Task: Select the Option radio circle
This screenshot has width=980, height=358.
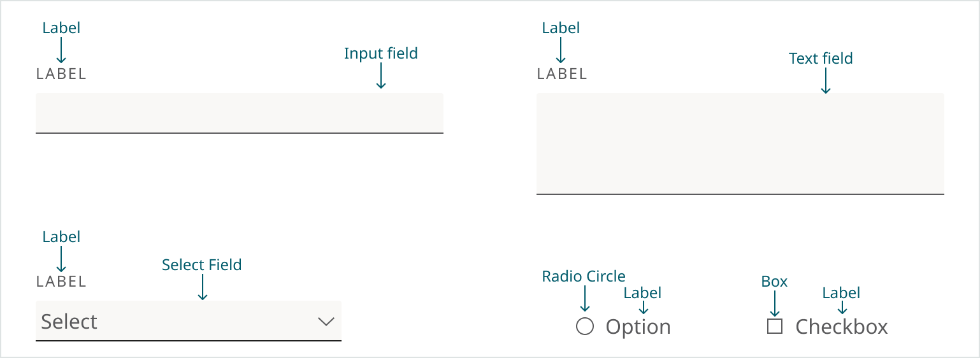Action: click(585, 327)
